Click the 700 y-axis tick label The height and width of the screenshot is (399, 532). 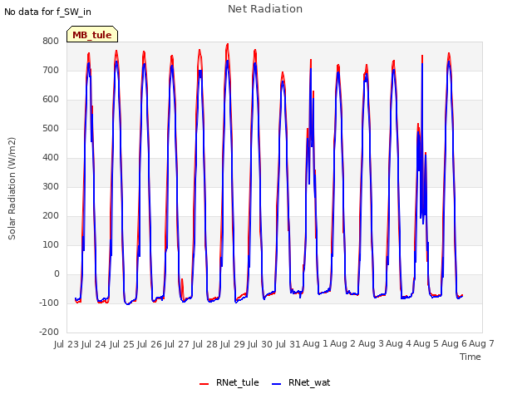(x=51, y=70)
